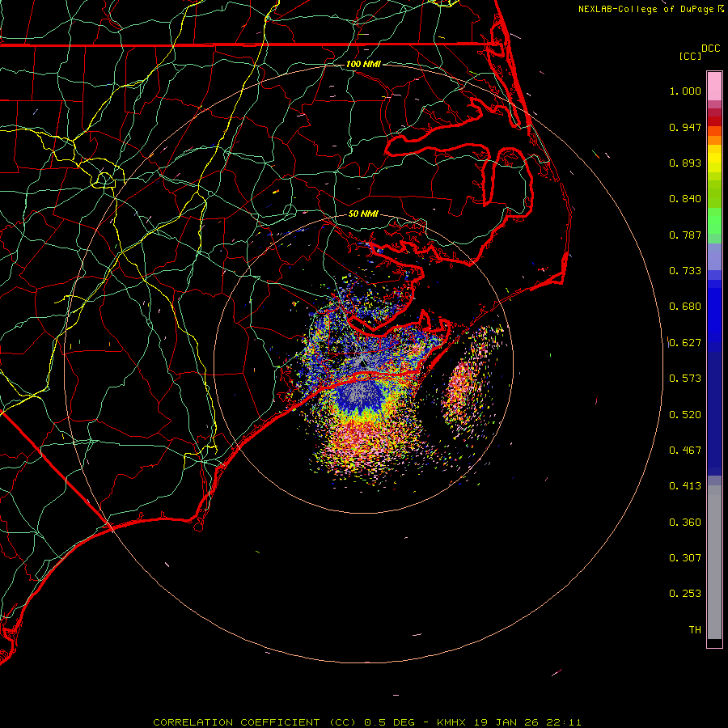Click the 0.733 scale value
728x728 pixels.
685,271
